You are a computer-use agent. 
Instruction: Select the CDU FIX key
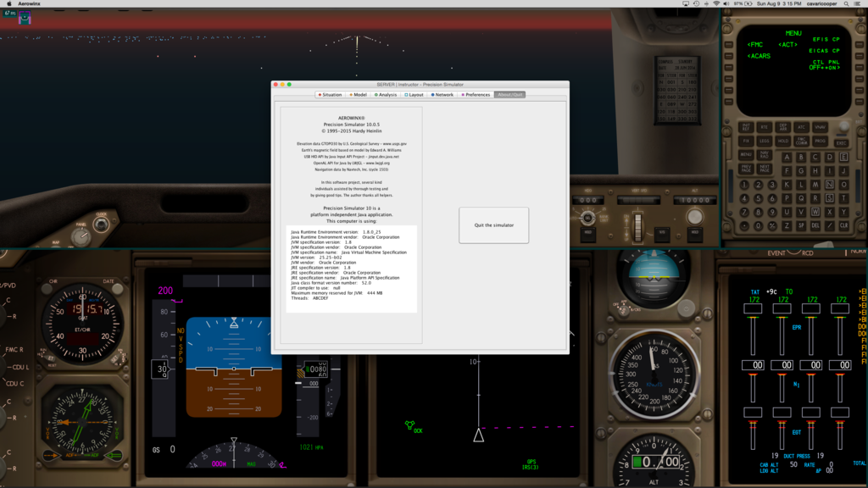click(x=746, y=141)
